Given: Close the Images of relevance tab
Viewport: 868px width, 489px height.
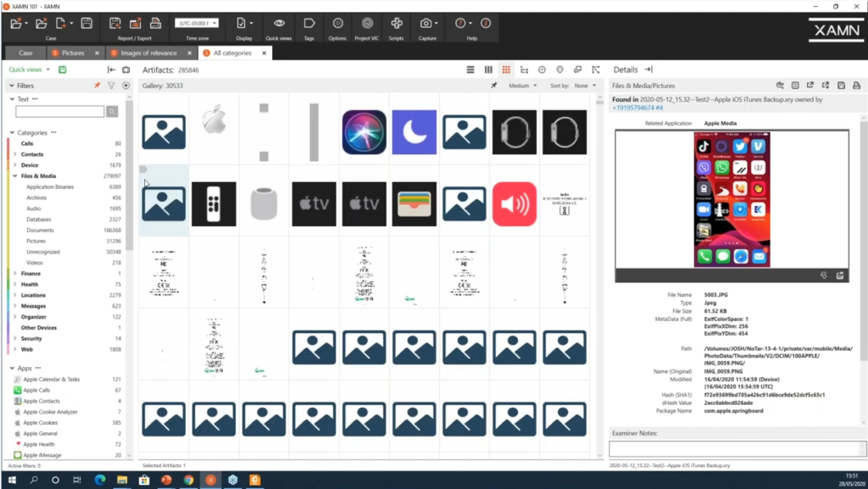Looking at the screenshot, I should 189,53.
